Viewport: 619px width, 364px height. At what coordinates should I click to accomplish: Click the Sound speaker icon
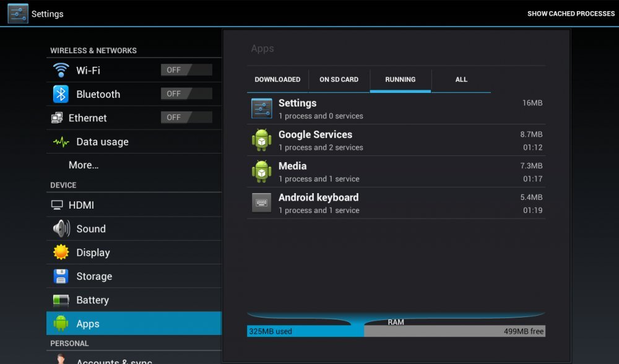tap(61, 229)
